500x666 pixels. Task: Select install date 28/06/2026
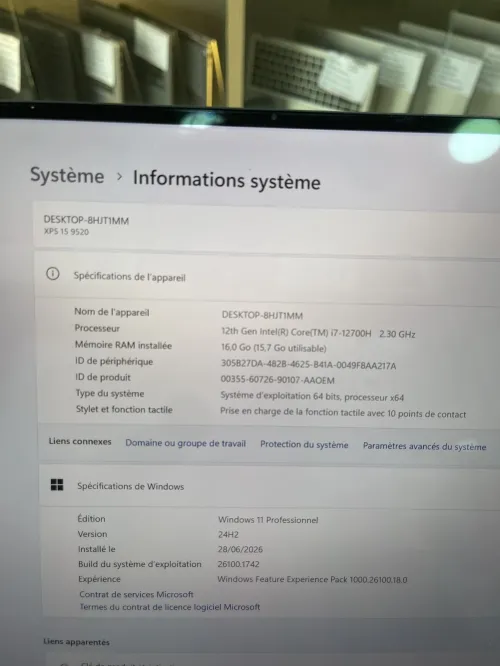click(240, 549)
